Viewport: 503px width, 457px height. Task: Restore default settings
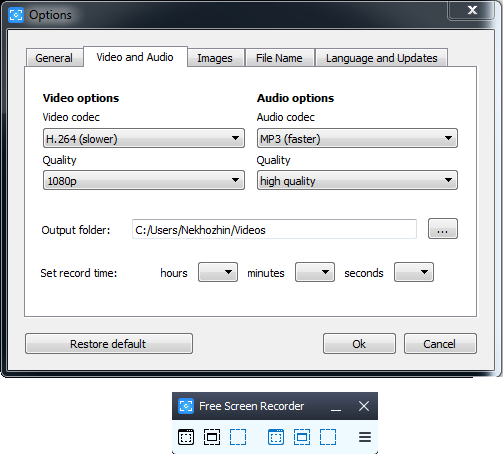[109, 344]
